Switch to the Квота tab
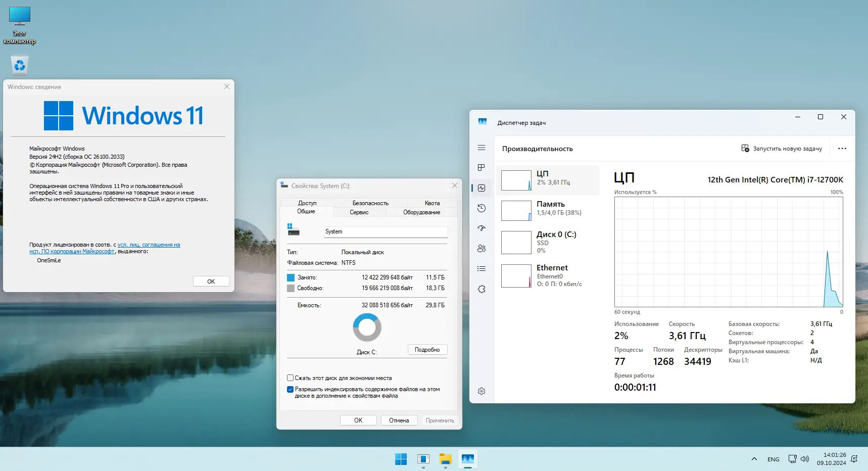868x471 pixels. click(432, 203)
